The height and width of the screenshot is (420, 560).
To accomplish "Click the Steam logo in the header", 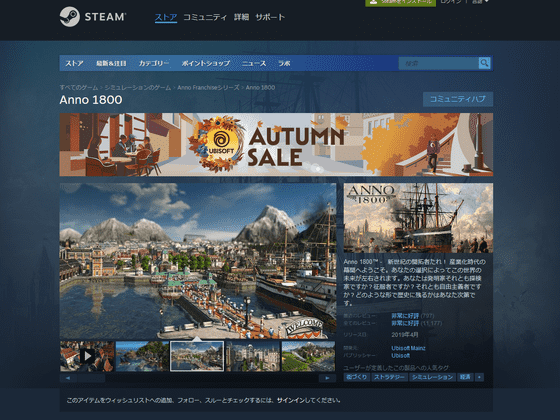I will [x=92, y=16].
